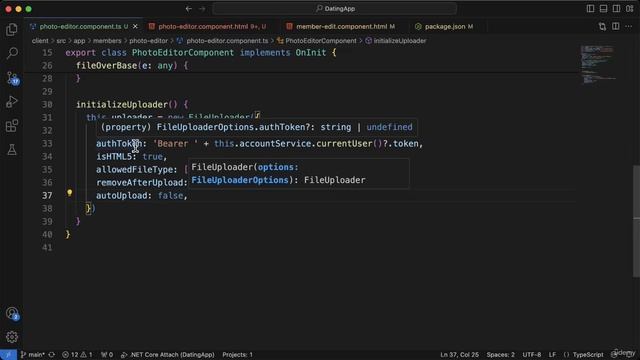The width and height of the screenshot is (640, 360).
Task: Select 'client' in the breadcrumb path
Action: click(40, 41)
